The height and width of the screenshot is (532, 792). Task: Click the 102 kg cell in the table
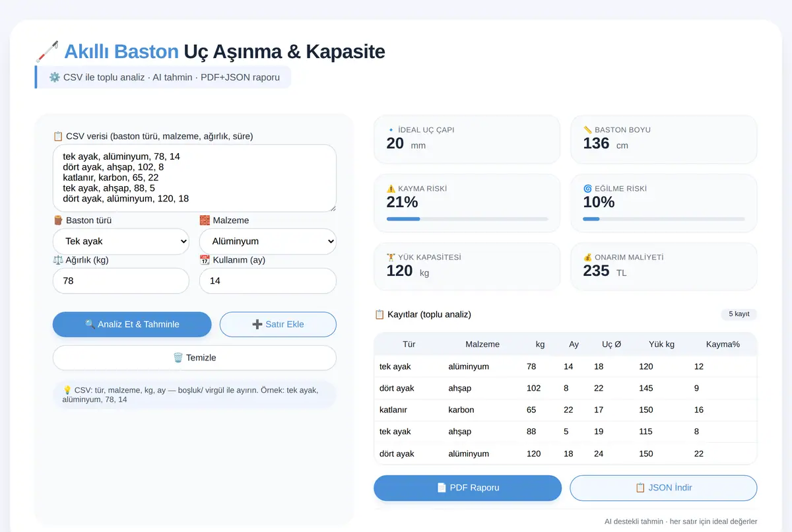[x=534, y=388]
